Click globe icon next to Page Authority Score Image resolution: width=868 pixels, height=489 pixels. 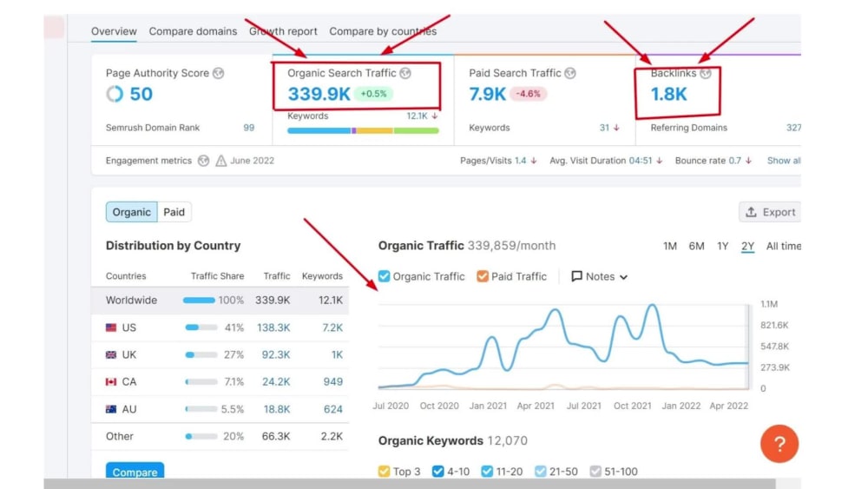pyautogui.click(x=219, y=73)
